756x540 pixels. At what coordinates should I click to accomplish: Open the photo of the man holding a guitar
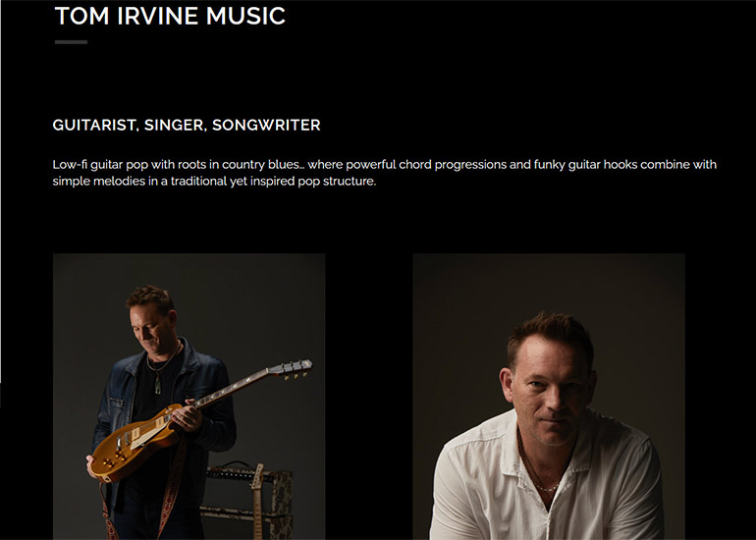(189, 397)
